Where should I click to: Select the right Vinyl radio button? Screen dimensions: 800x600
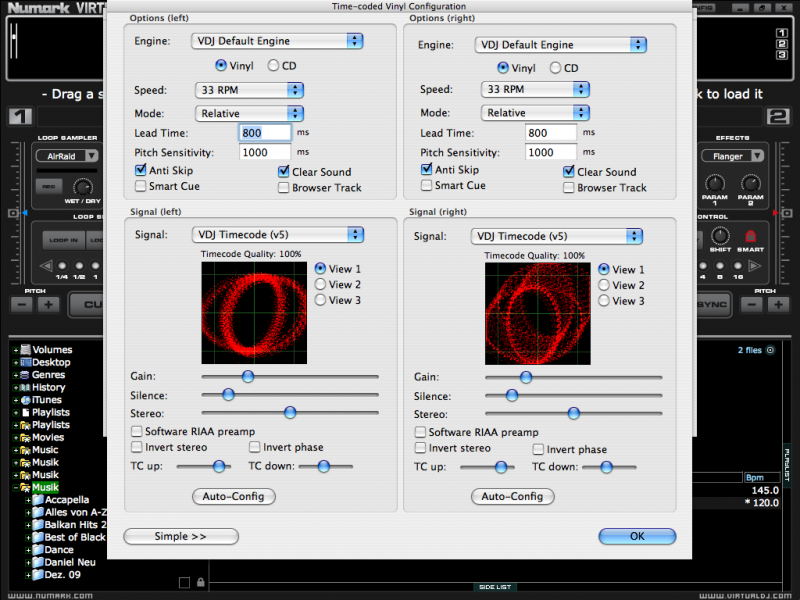[503, 67]
